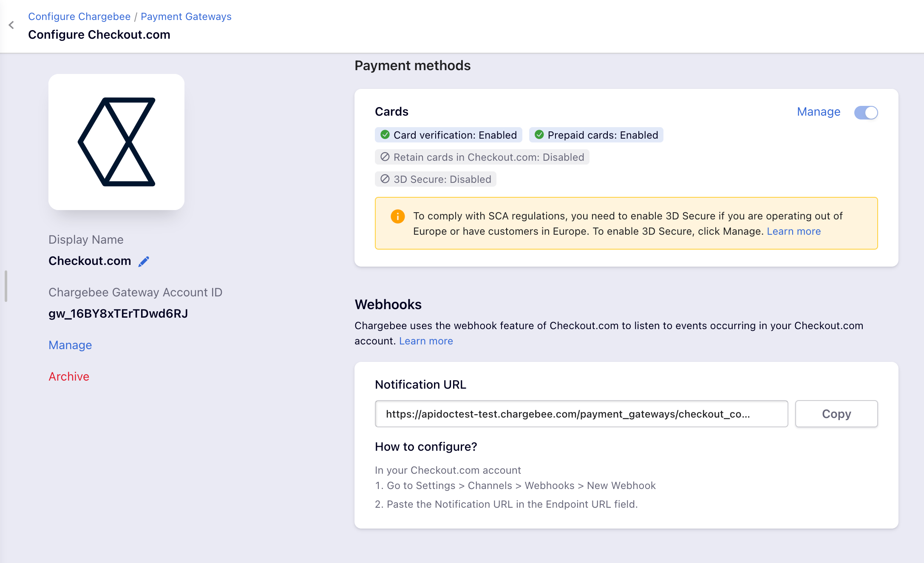Click Manage link under Gateway Account ID
Image resolution: width=924 pixels, height=563 pixels.
(70, 345)
